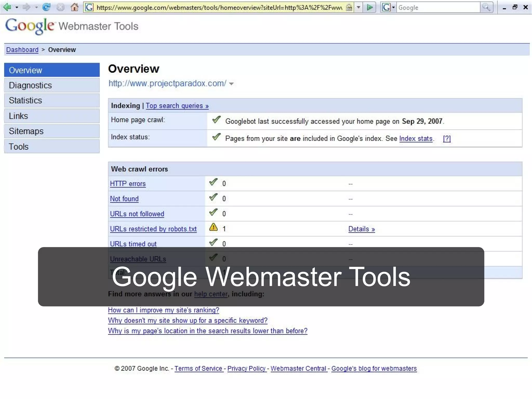532x399 pixels.
Task: Click the site favicon in address bar
Action: click(89, 7)
